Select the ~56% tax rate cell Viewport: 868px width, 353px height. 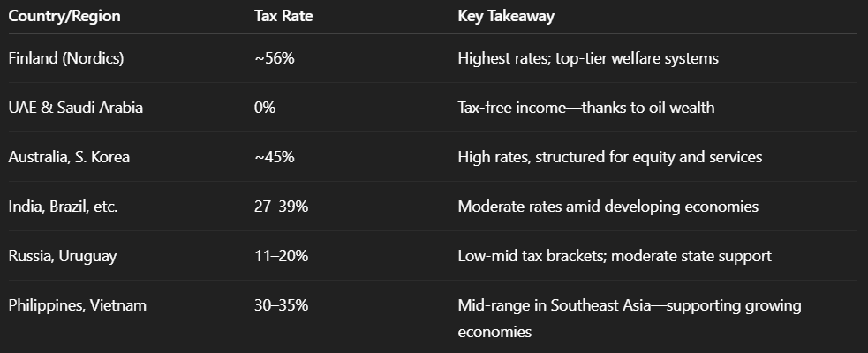point(274,58)
